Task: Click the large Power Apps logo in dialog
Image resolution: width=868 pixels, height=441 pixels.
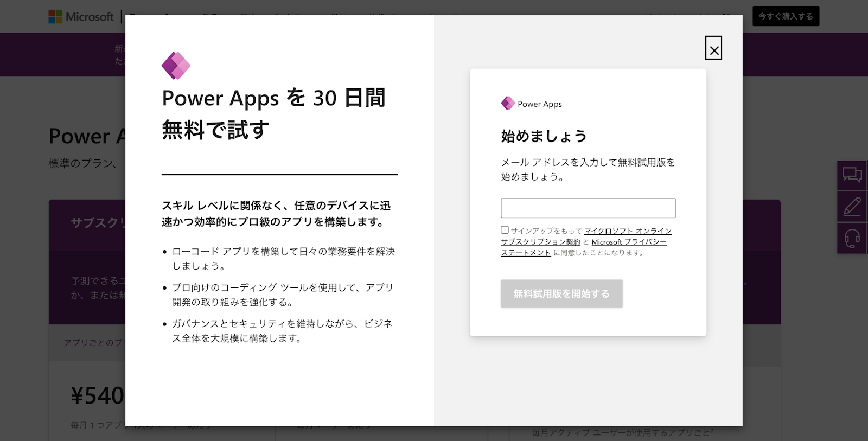Action: (x=176, y=66)
